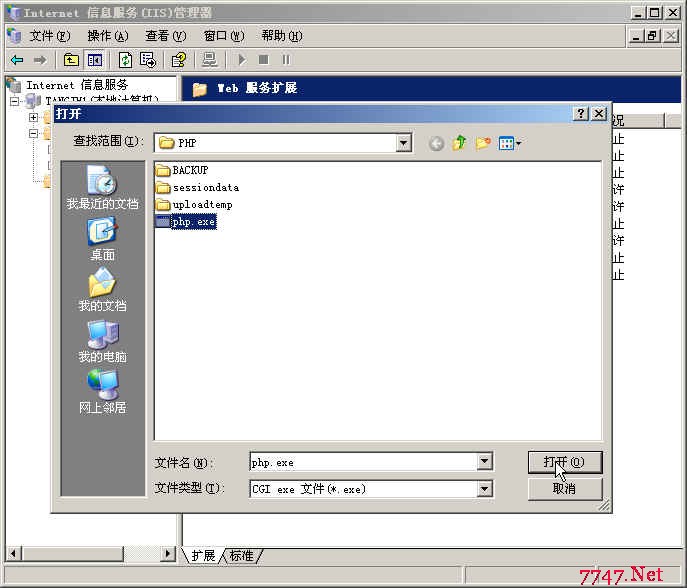Click the dialog's help question button

581,114
